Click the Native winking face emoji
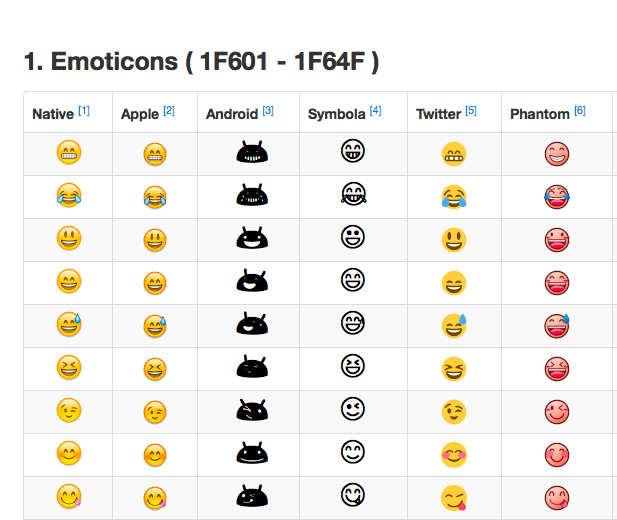 [x=69, y=411]
